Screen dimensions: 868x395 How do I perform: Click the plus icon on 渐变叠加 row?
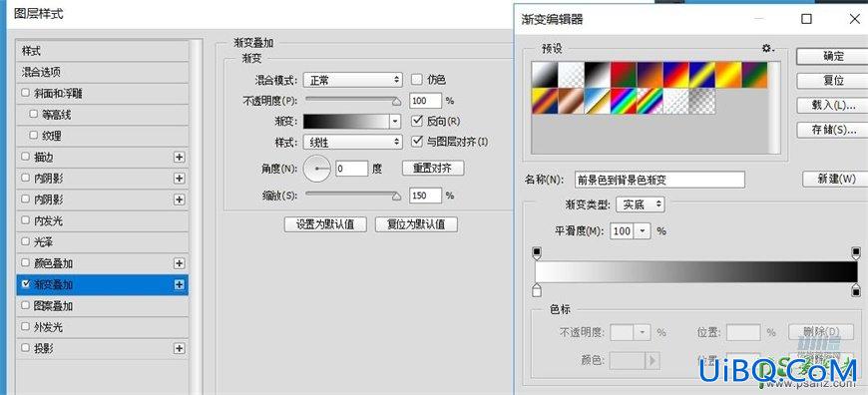179,284
